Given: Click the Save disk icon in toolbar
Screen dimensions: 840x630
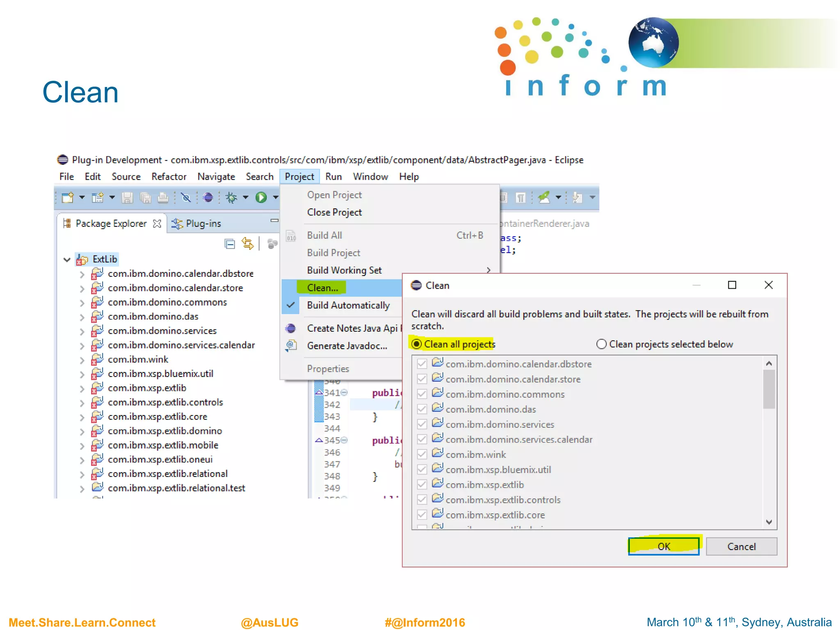Looking at the screenshot, I should 127,198.
